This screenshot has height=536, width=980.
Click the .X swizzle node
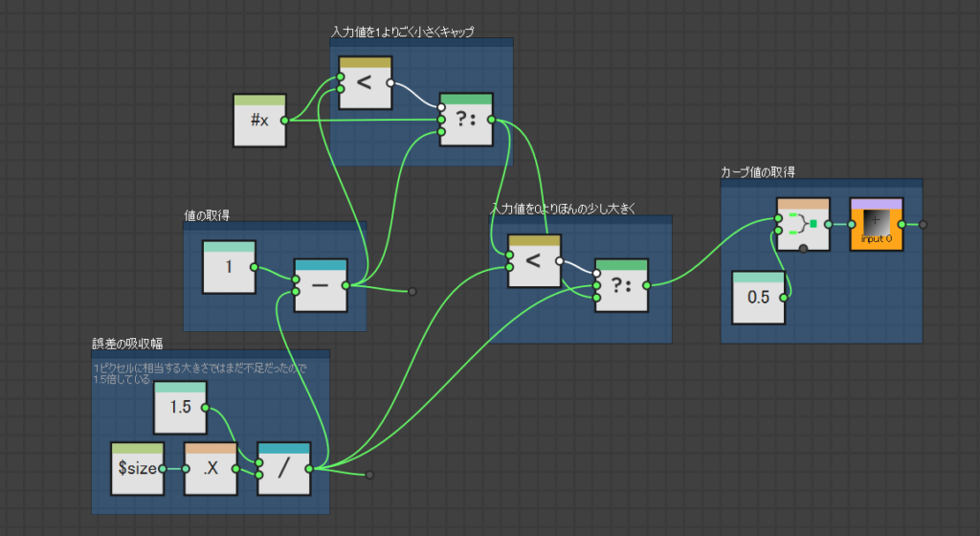(x=210, y=470)
